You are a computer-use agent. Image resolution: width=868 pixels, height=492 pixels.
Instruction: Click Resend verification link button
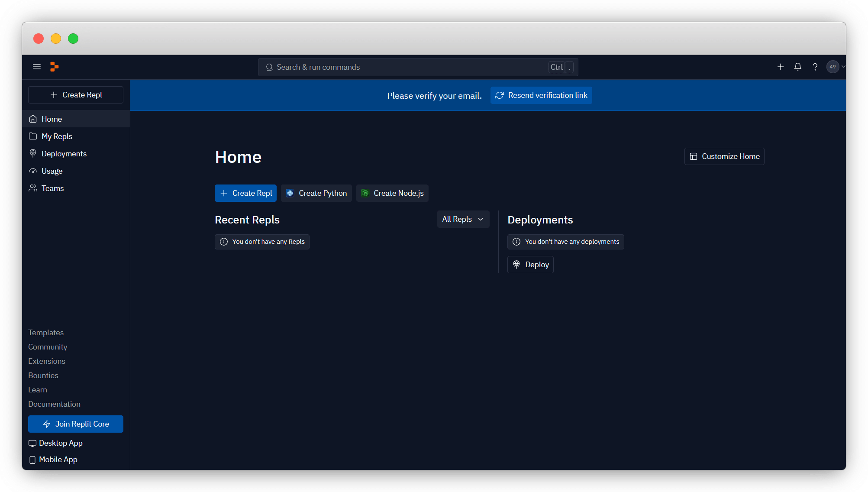coord(541,95)
